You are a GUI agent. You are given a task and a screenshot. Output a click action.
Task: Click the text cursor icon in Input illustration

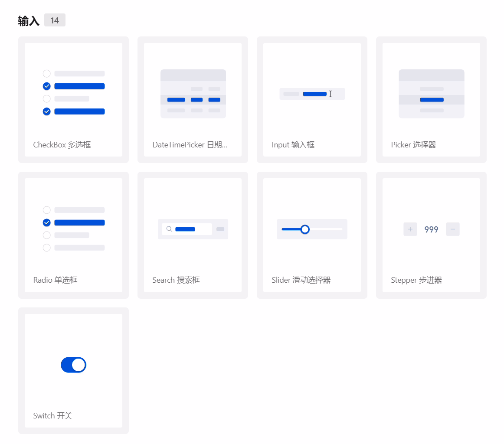(x=330, y=94)
